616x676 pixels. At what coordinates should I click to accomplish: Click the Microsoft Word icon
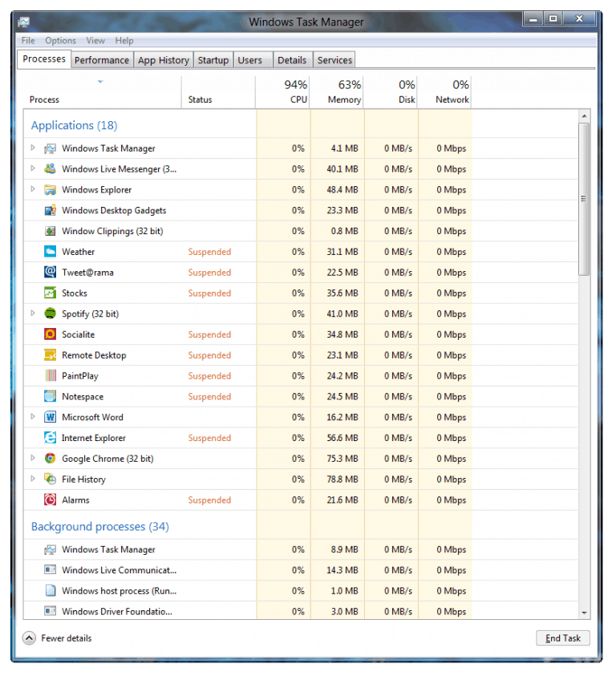50,417
